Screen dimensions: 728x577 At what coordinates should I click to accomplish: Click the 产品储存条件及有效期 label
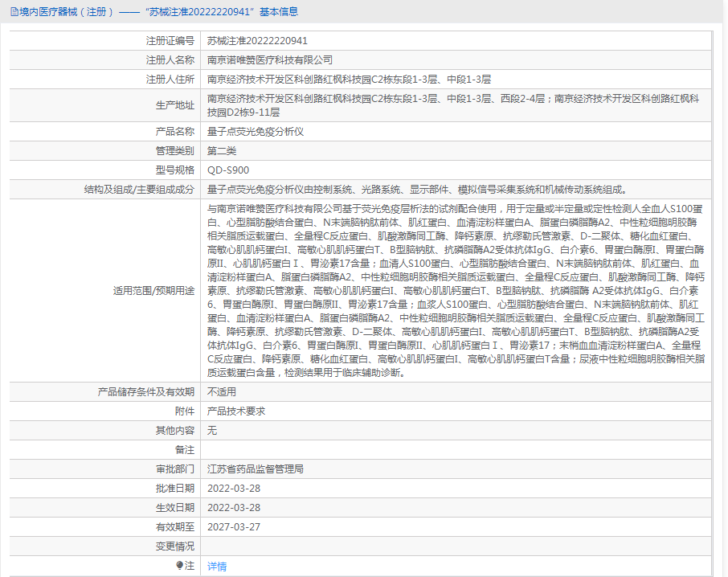[x=145, y=392]
